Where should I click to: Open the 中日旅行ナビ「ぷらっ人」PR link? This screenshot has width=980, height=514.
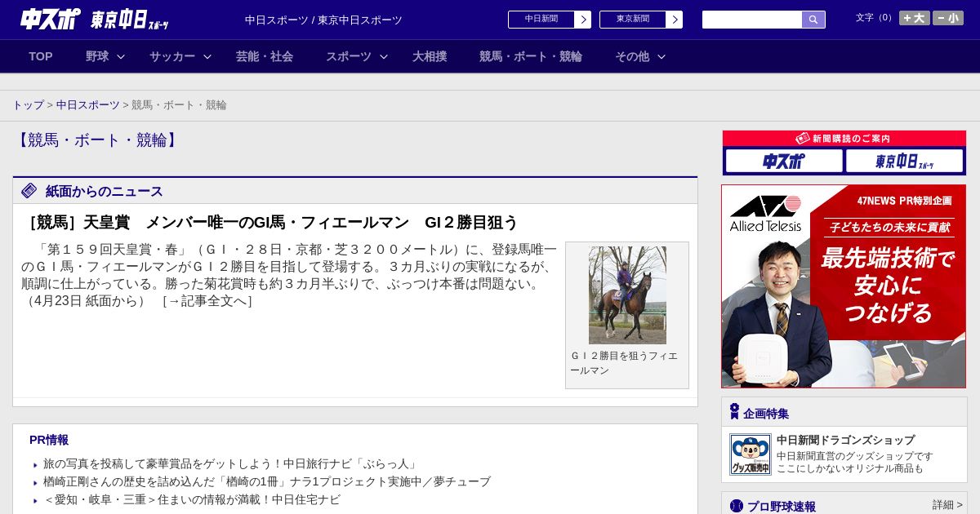[231, 463]
